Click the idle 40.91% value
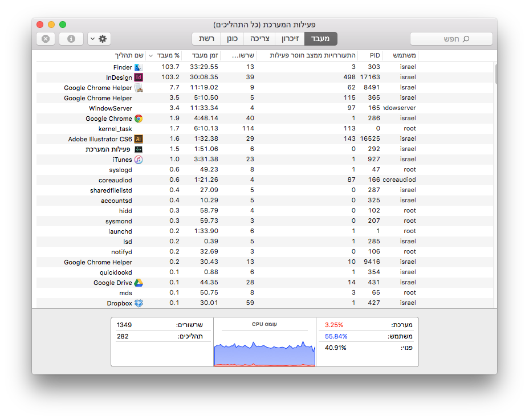 pyautogui.click(x=335, y=348)
